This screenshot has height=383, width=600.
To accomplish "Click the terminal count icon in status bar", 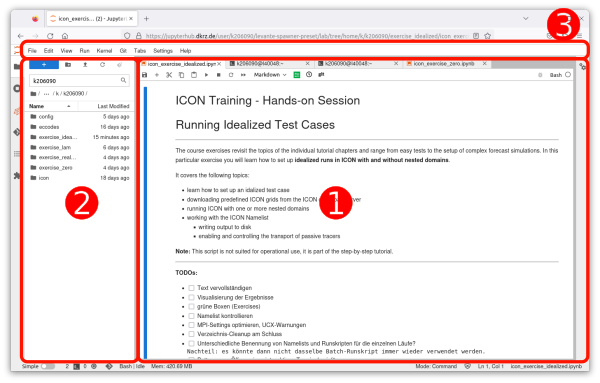I will click(77, 367).
